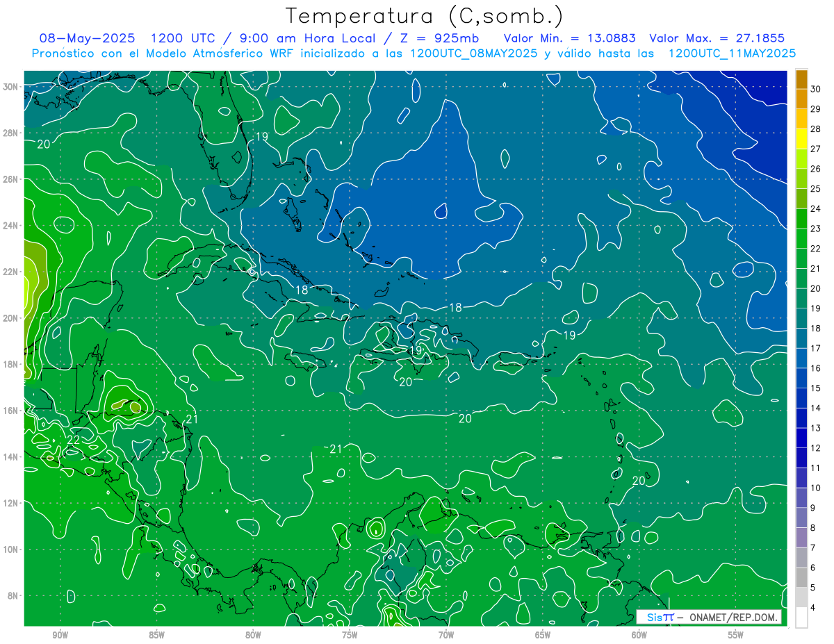
Task: Click the '16N' latitude axis label
Action: [10, 411]
